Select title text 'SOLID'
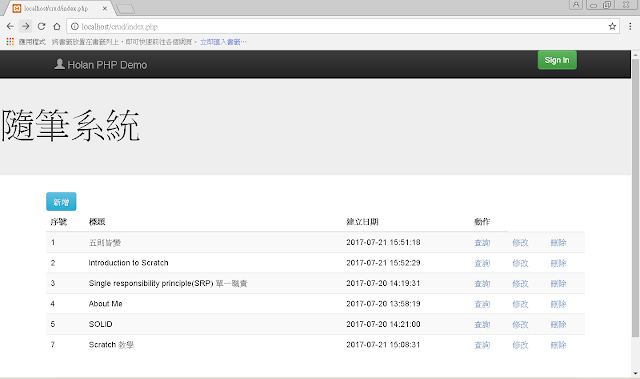 pyautogui.click(x=100, y=324)
